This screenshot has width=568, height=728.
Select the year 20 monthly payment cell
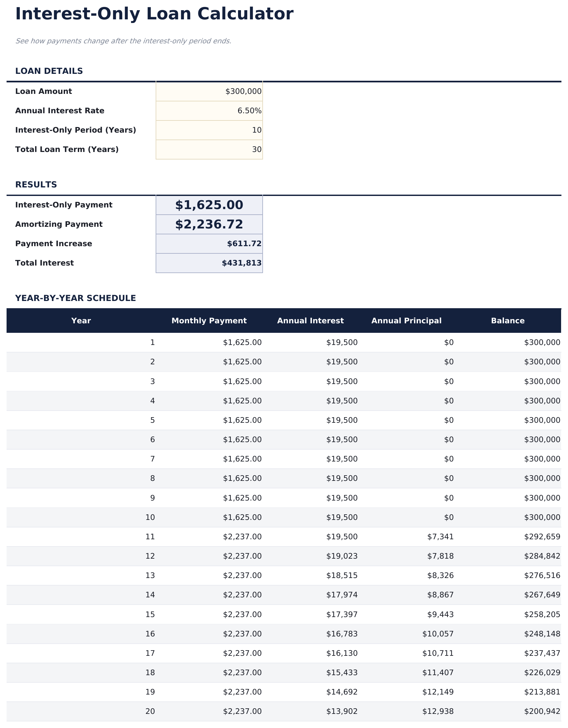[x=243, y=711]
